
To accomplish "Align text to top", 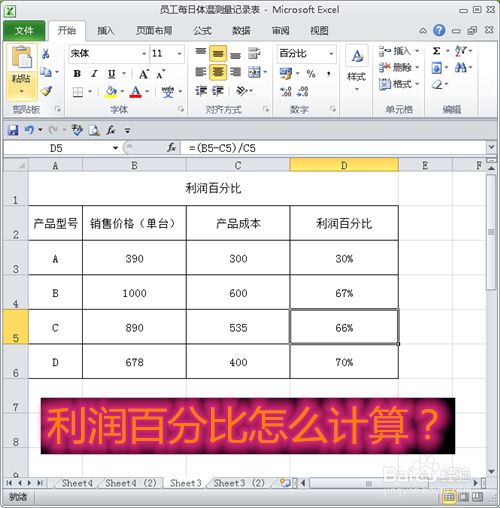I will (x=201, y=52).
